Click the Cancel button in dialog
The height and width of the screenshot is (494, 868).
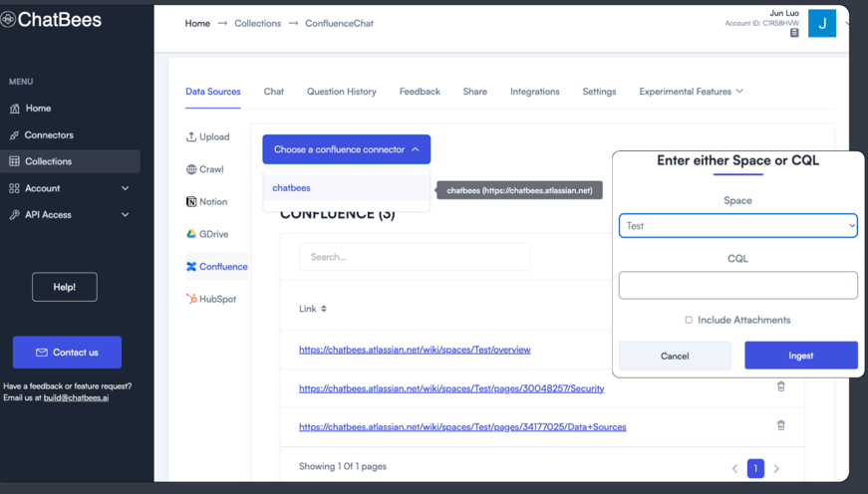coord(675,356)
